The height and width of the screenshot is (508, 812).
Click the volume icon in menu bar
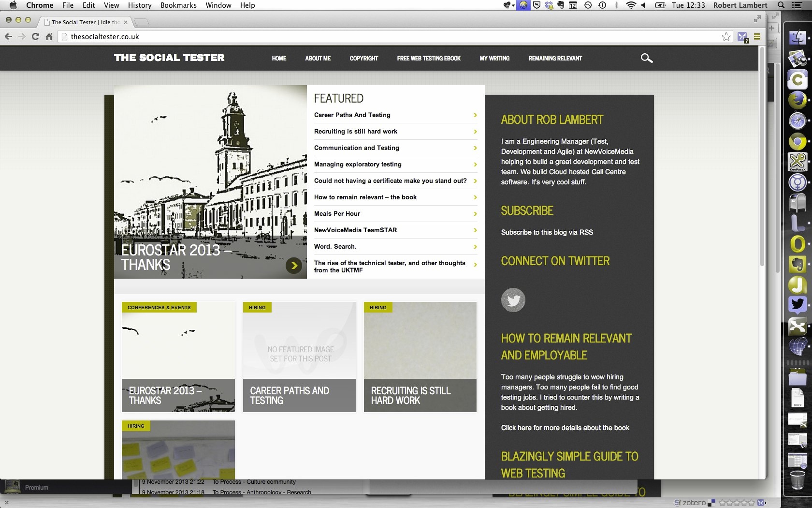pyautogui.click(x=643, y=5)
